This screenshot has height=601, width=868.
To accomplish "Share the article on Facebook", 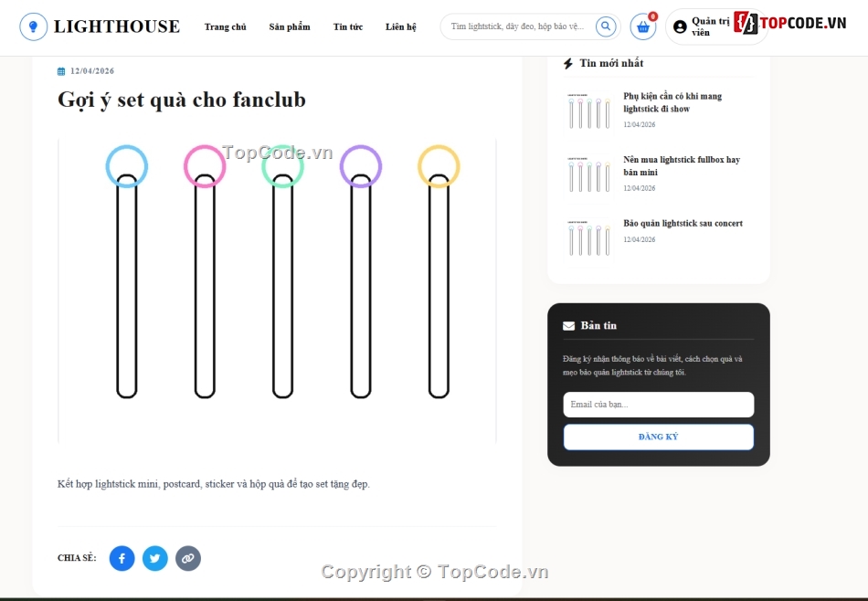I will 122,558.
